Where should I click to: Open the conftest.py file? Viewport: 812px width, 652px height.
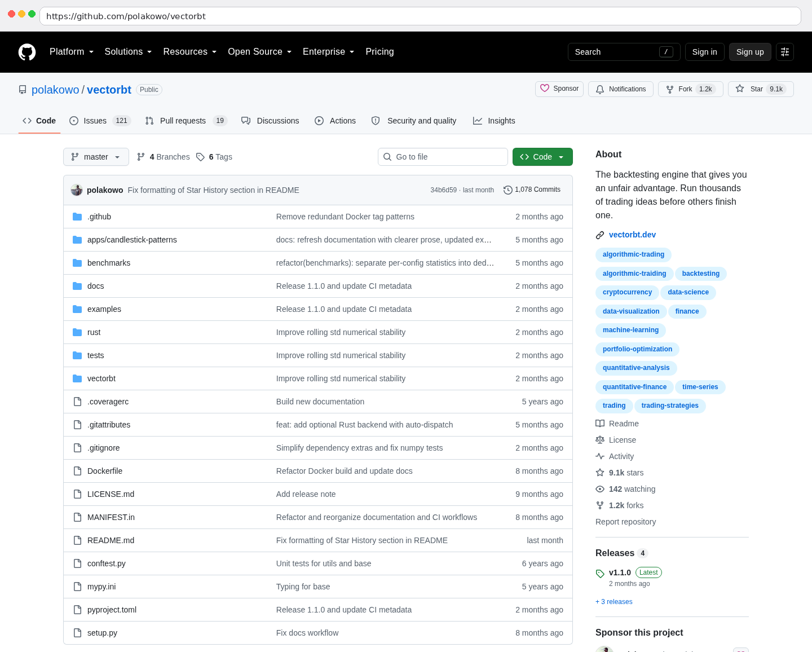[x=107, y=563]
